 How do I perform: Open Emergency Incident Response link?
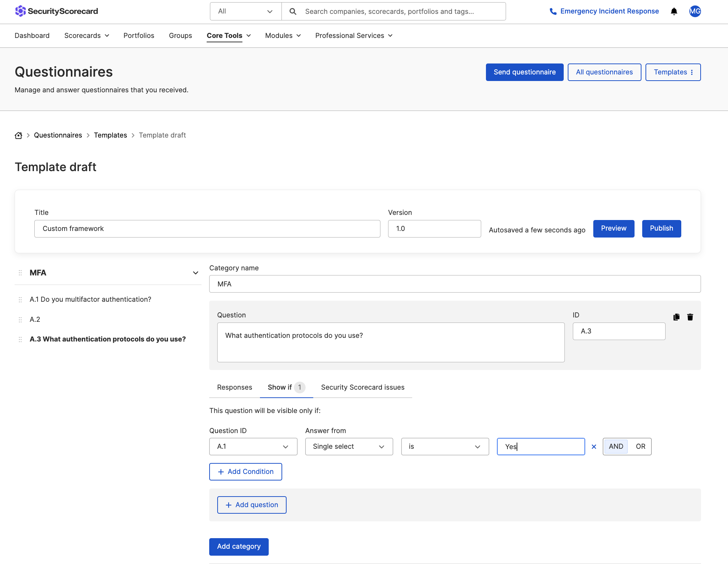click(x=609, y=11)
